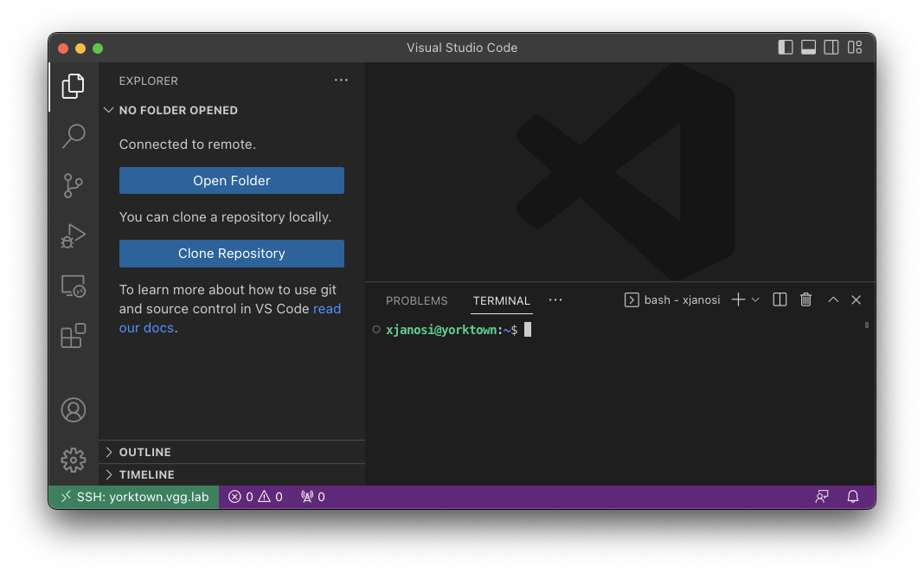Open Explorer views and more actions menu
Image resolution: width=924 pixels, height=573 pixels.
point(341,80)
